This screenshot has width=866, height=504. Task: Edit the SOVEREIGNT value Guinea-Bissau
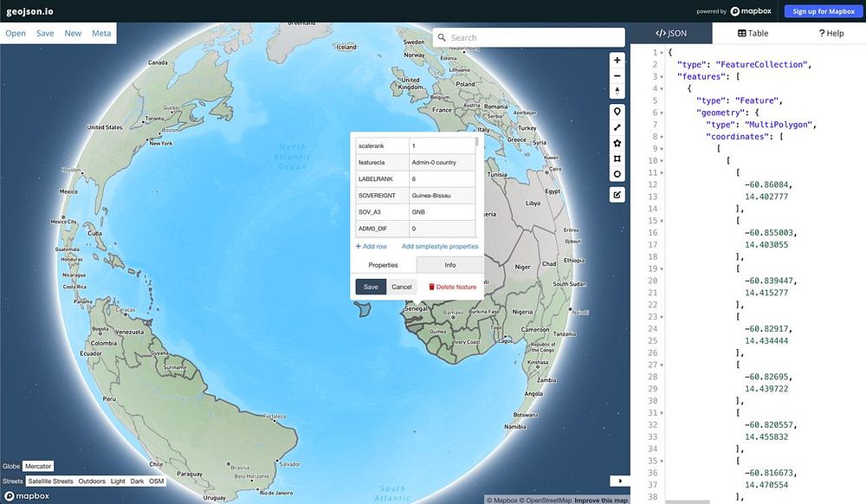pos(442,196)
